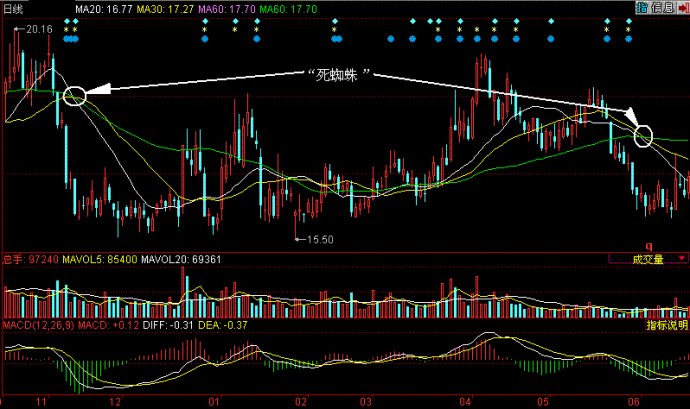Click the cyan 指 indicator icon

pos(642,7)
